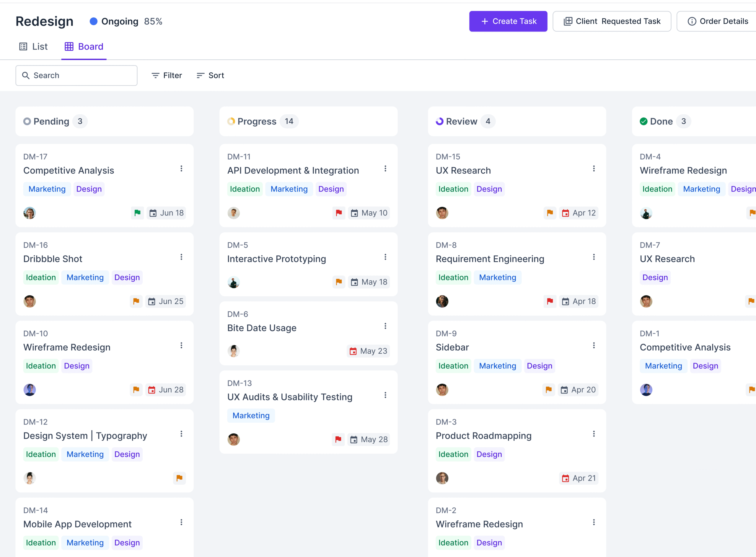
Task: Open the three-dot menu on DM-15 UX Research
Action: click(x=594, y=169)
